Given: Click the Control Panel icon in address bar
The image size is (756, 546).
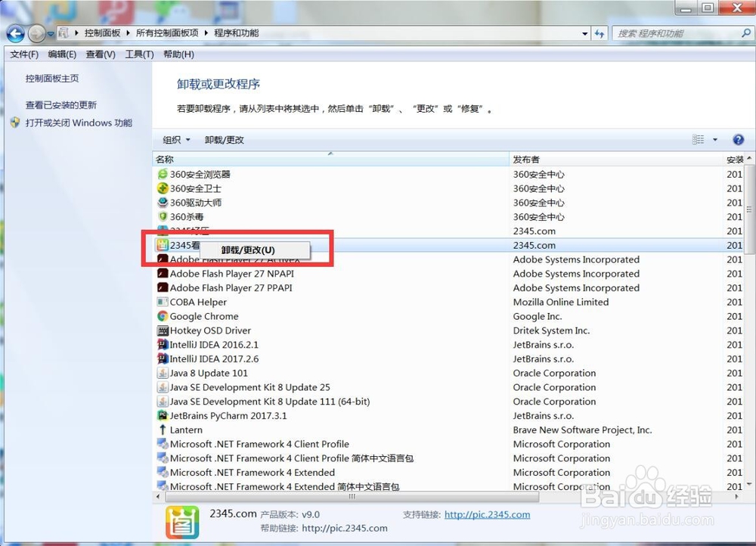Looking at the screenshot, I should [x=64, y=33].
